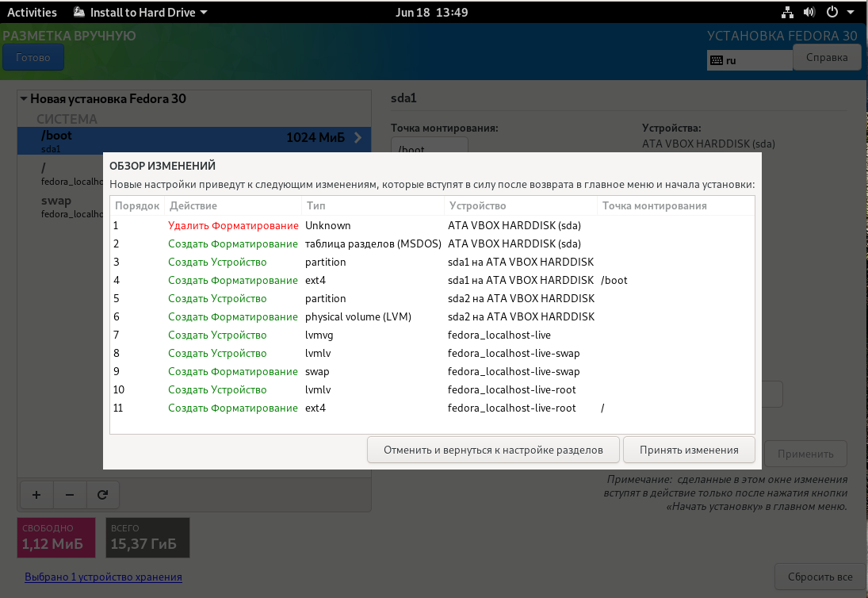Click the reload storage configuration icon
The height and width of the screenshot is (598, 868).
[102, 494]
